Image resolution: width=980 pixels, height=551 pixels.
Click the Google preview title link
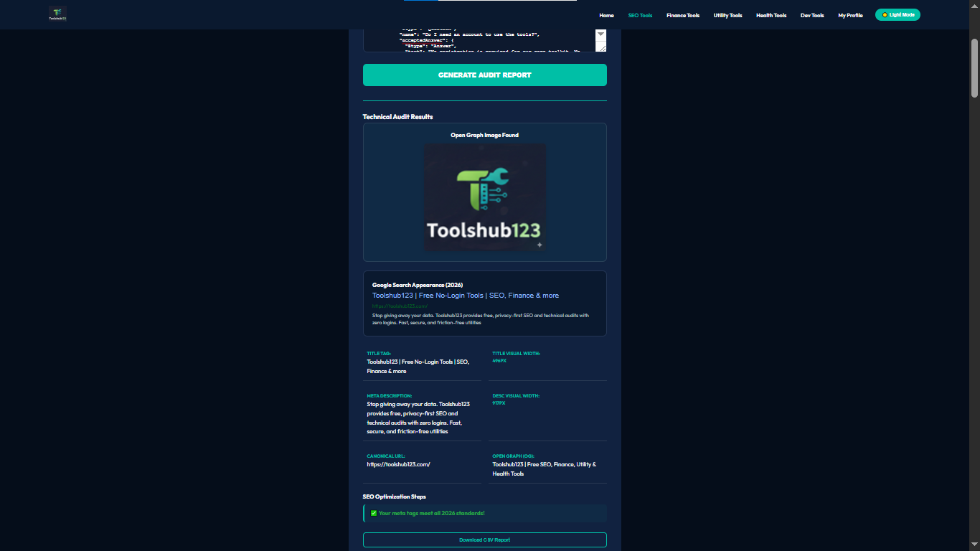(466, 296)
